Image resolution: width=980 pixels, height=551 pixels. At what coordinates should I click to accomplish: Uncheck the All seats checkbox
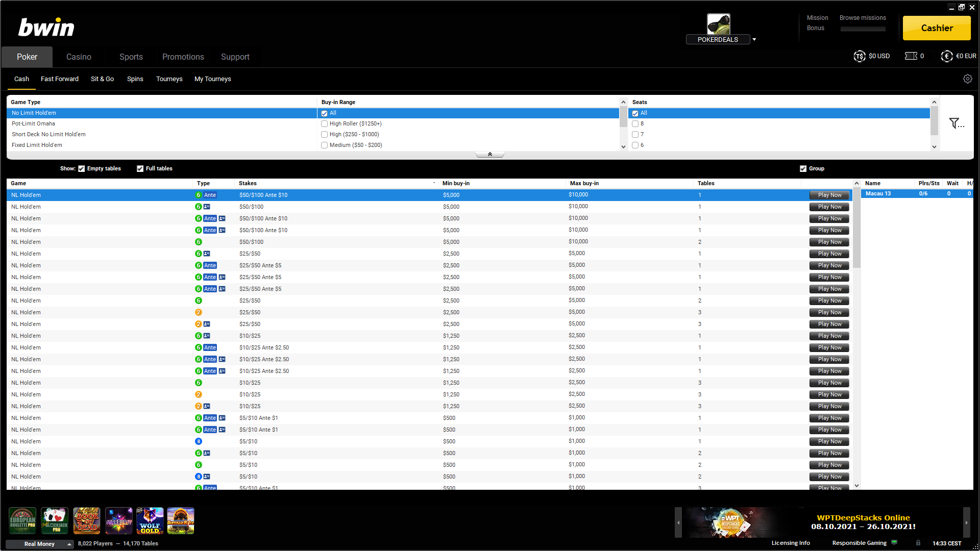coord(635,113)
